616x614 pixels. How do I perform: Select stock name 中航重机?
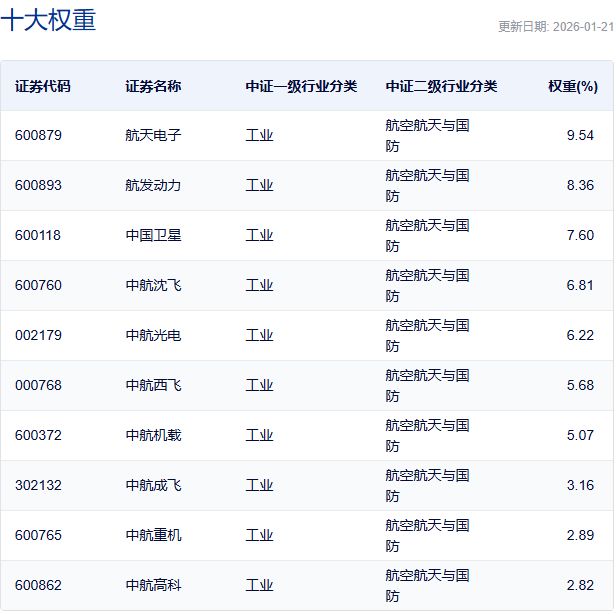[153, 535]
